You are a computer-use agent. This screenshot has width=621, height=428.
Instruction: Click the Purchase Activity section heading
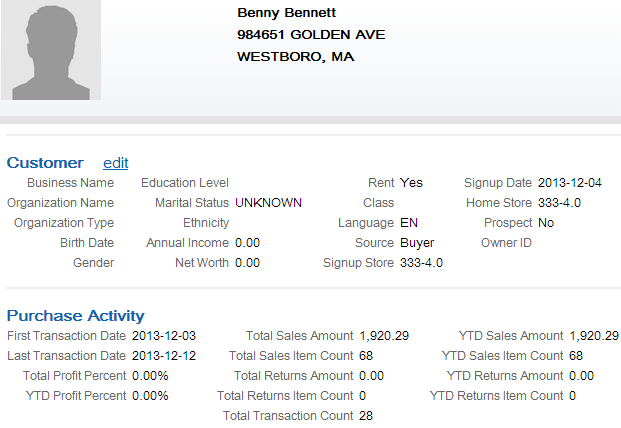[76, 316]
